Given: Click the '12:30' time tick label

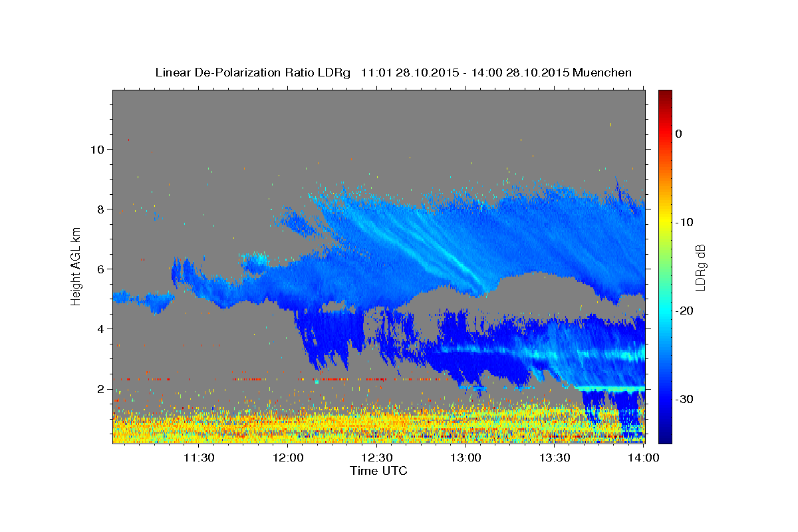Looking at the screenshot, I should 378,458.
